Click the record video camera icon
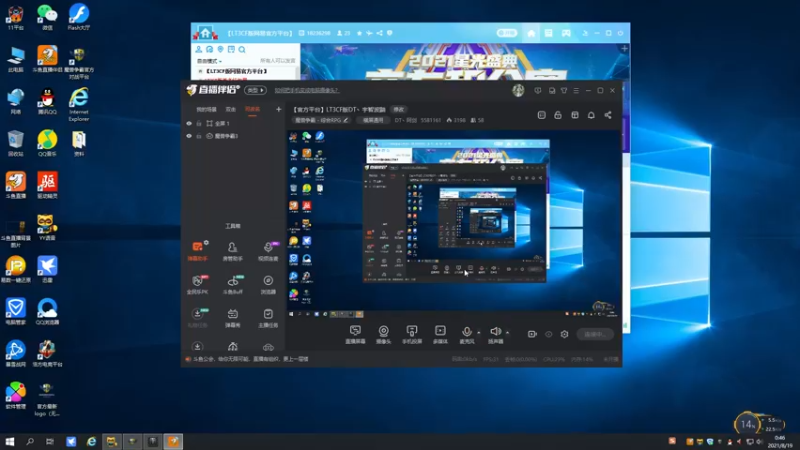This screenshot has height=450, width=800. pyautogui.click(x=532, y=334)
